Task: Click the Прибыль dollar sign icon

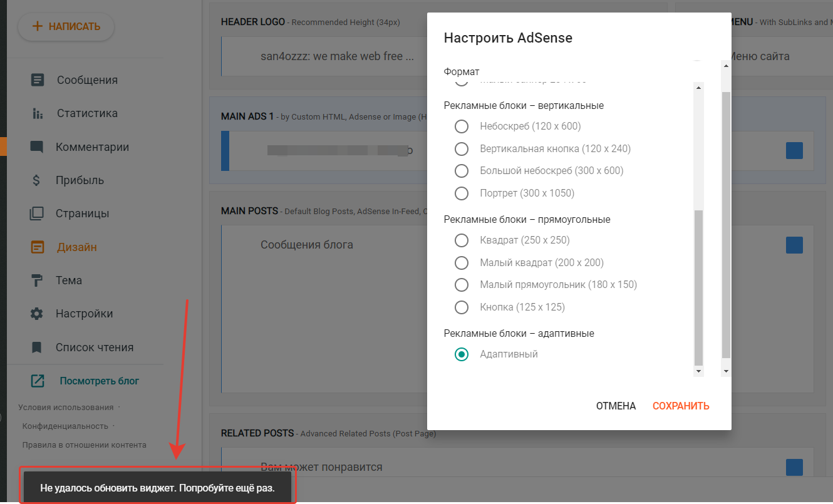Action: pos(36,180)
